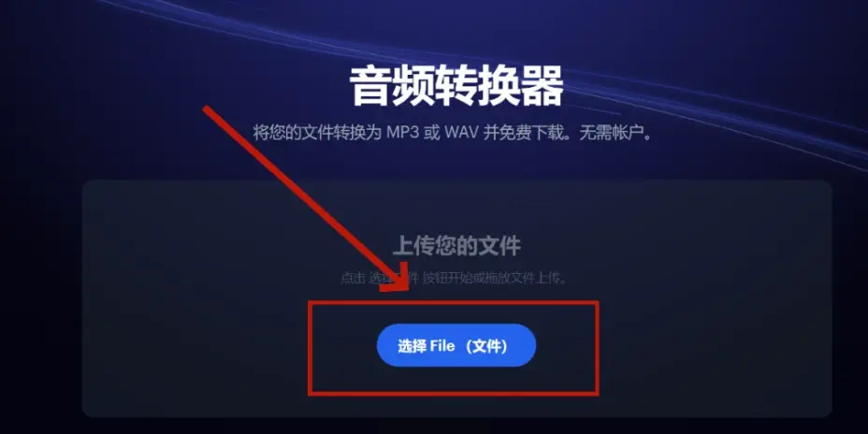
Task: Click the red arrowhead pointing to the button
Action: pyautogui.click(x=396, y=278)
